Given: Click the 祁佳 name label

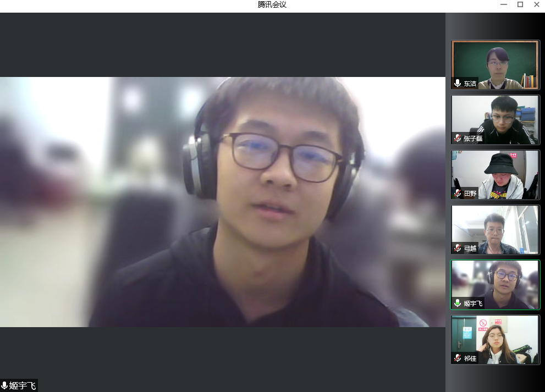Looking at the screenshot, I should (x=470, y=358).
